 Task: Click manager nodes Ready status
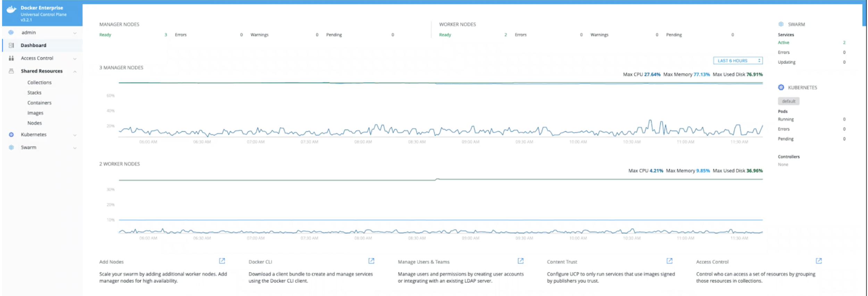105,35
